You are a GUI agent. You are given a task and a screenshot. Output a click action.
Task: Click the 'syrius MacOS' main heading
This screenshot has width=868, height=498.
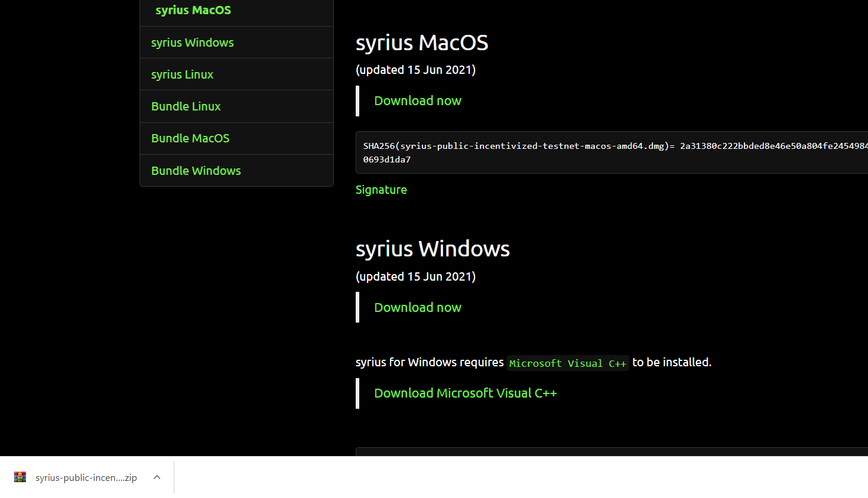click(x=422, y=43)
